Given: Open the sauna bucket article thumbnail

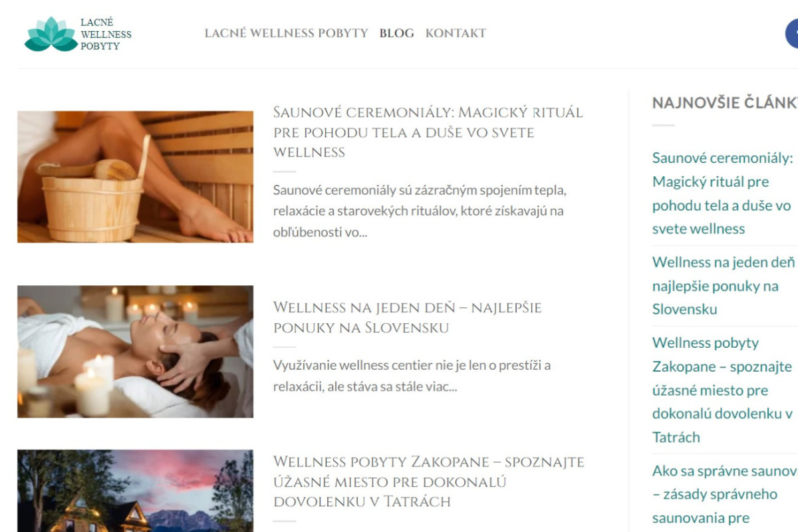Looking at the screenshot, I should (136, 177).
